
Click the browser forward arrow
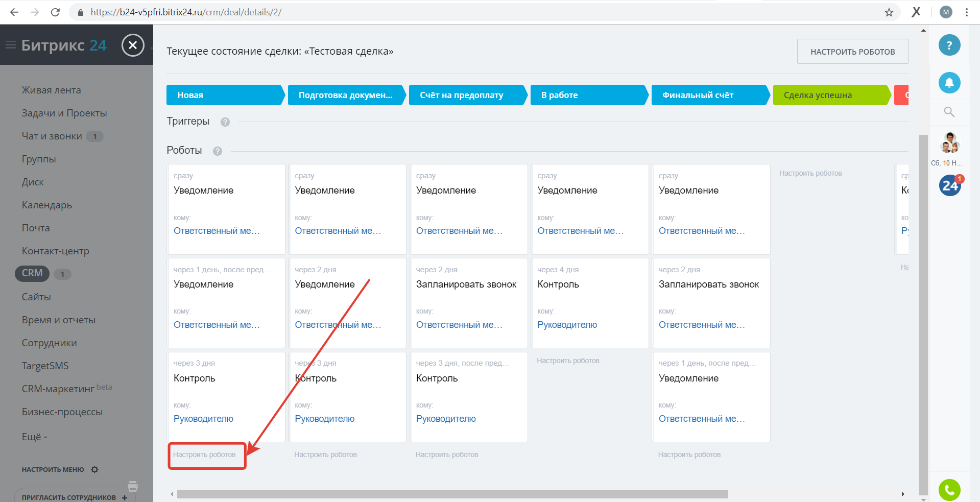click(35, 12)
